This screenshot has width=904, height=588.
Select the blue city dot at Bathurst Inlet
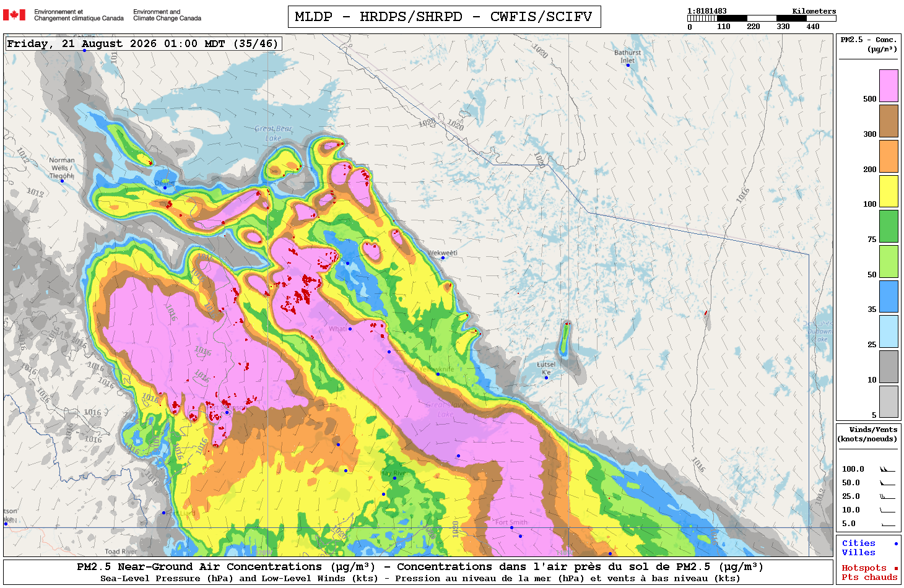tap(628, 65)
